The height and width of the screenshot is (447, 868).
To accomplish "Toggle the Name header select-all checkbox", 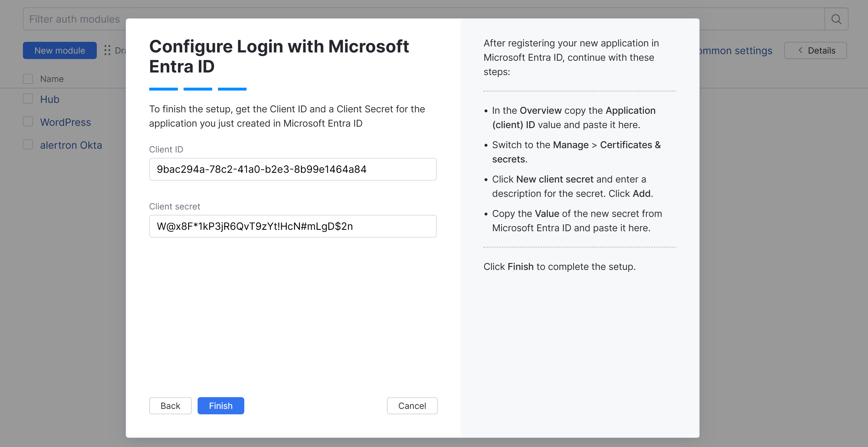I will tap(28, 79).
